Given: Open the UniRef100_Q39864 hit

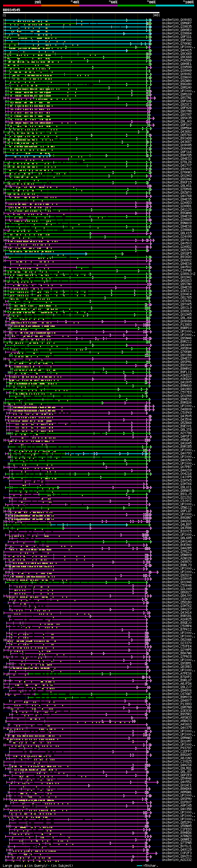Looking at the screenshot, I should tap(177, 33).
